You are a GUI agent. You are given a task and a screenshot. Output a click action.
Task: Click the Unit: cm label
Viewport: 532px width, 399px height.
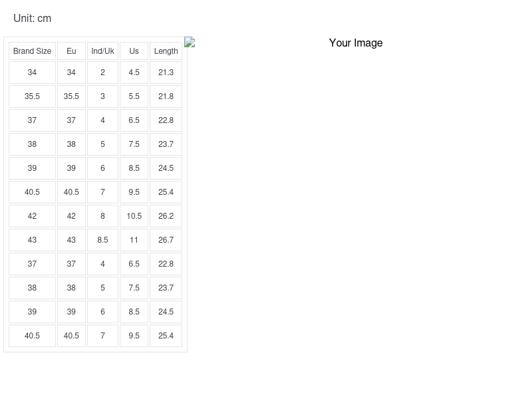tap(32, 18)
